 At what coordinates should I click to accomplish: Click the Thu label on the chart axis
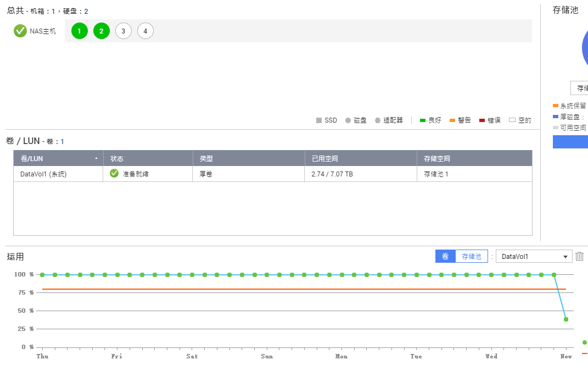tap(42, 356)
